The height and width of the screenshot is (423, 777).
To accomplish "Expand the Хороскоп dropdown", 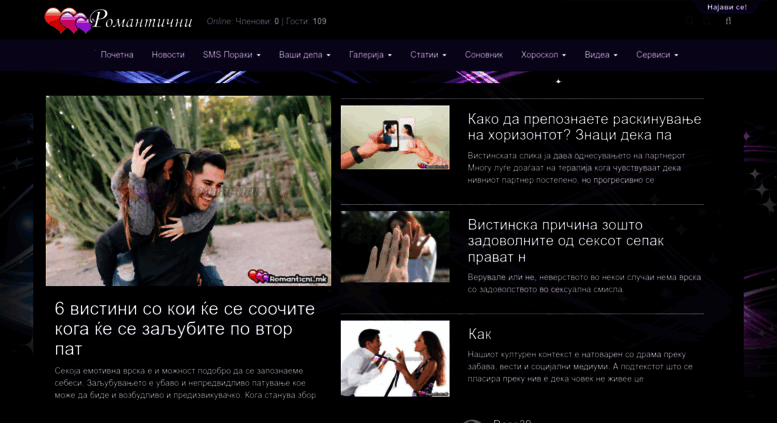I will tap(543, 55).
